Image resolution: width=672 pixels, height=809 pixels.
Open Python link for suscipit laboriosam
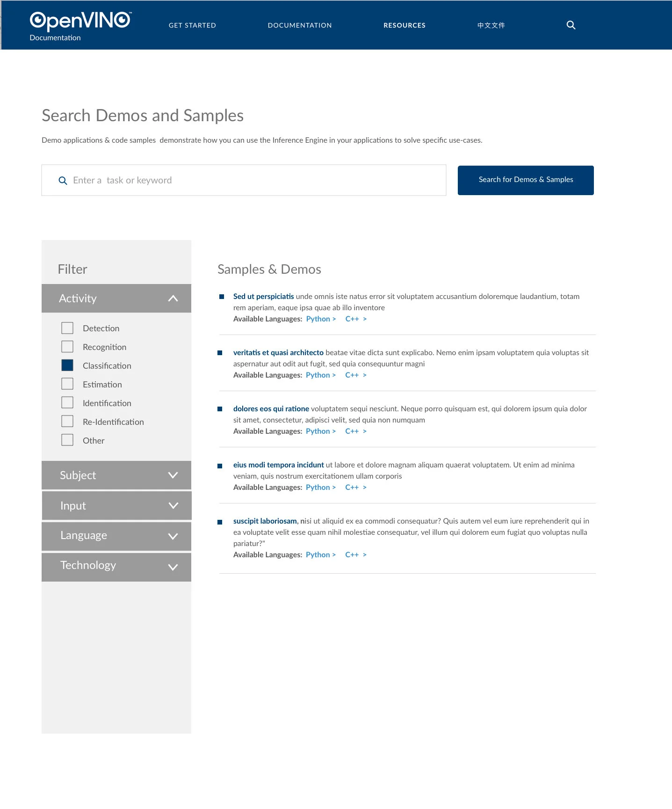click(321, 555)
